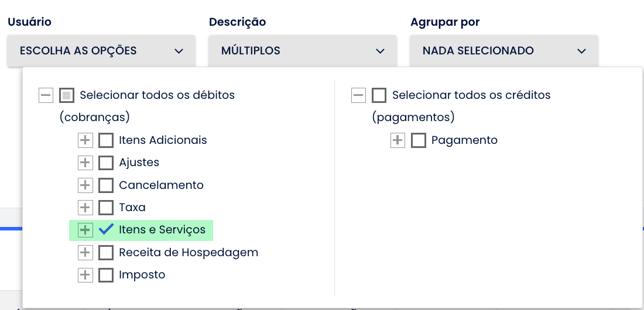Expand the Pagamento plus icon
Viewport: 644px width, 310px height.
[398, 140]
